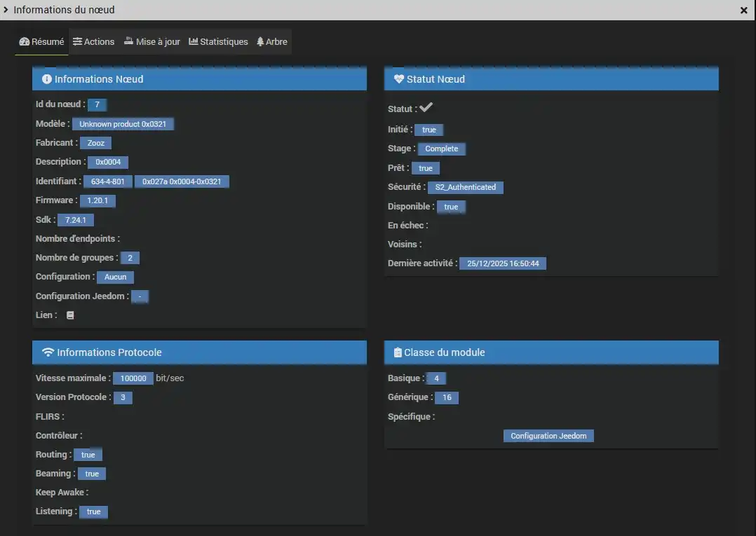Select the last activity timestamp badge

[x=503, y=263]
